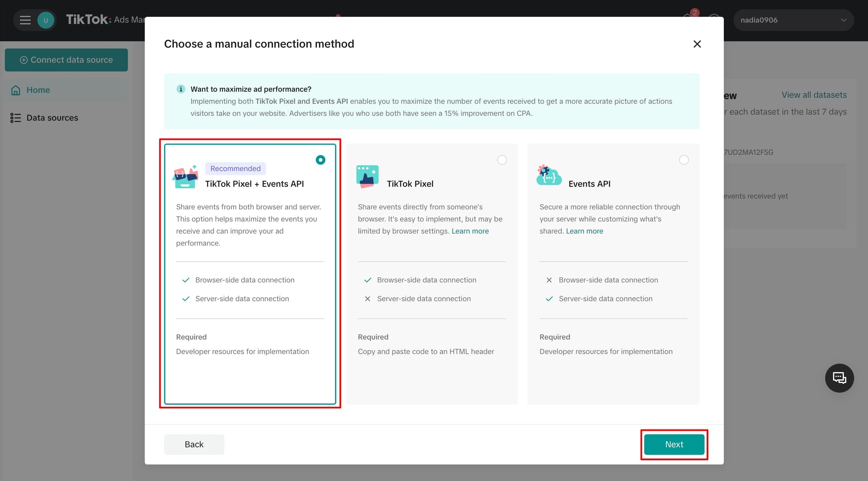Click the TikTok Pixel card title
This screenshot has height=481, width=868.
(x=410, y=184)
